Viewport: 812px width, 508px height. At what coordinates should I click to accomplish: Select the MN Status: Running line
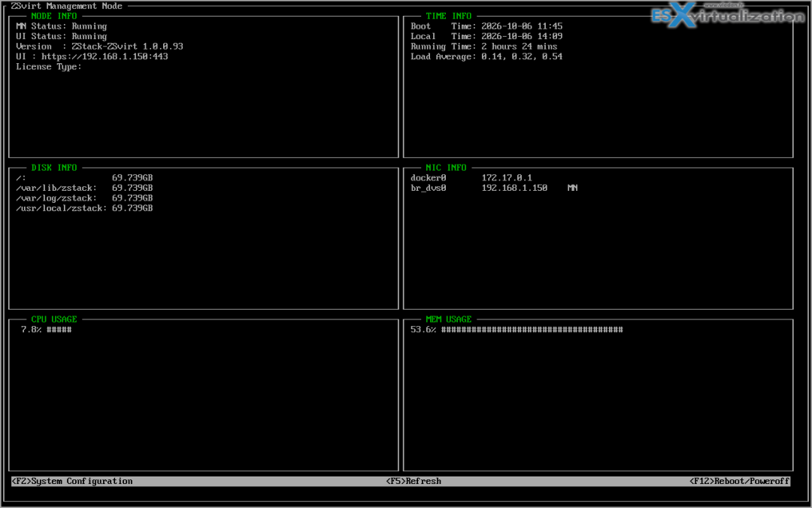[62, 26]
